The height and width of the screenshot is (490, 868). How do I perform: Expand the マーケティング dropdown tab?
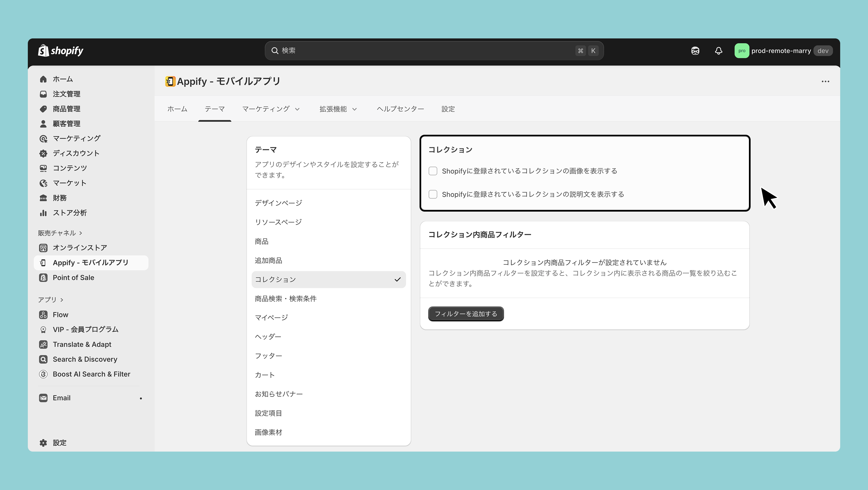tap(271, 109)
